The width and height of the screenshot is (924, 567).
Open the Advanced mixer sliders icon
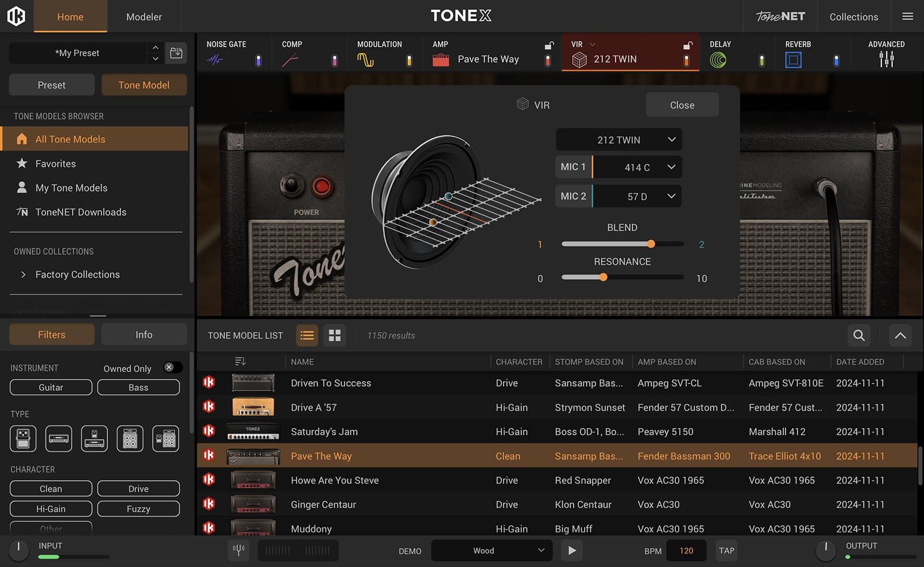[x=886, y=59]
